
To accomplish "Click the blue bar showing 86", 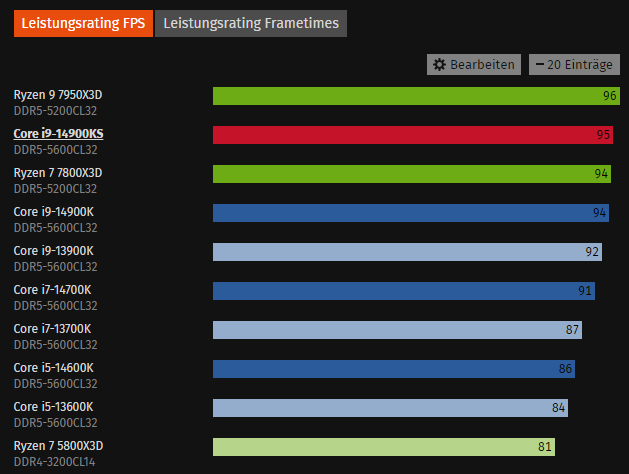I will pos(394,369).
